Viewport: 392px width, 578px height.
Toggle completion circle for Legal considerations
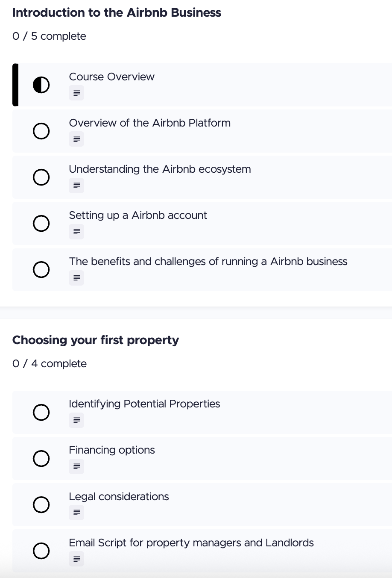(x=41, y=504)
